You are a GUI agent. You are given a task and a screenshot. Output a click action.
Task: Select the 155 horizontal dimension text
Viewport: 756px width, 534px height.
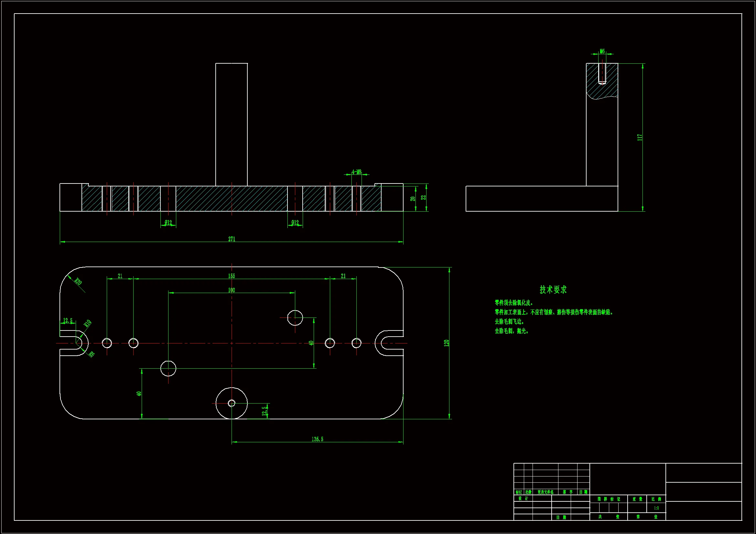click(232, 276)
